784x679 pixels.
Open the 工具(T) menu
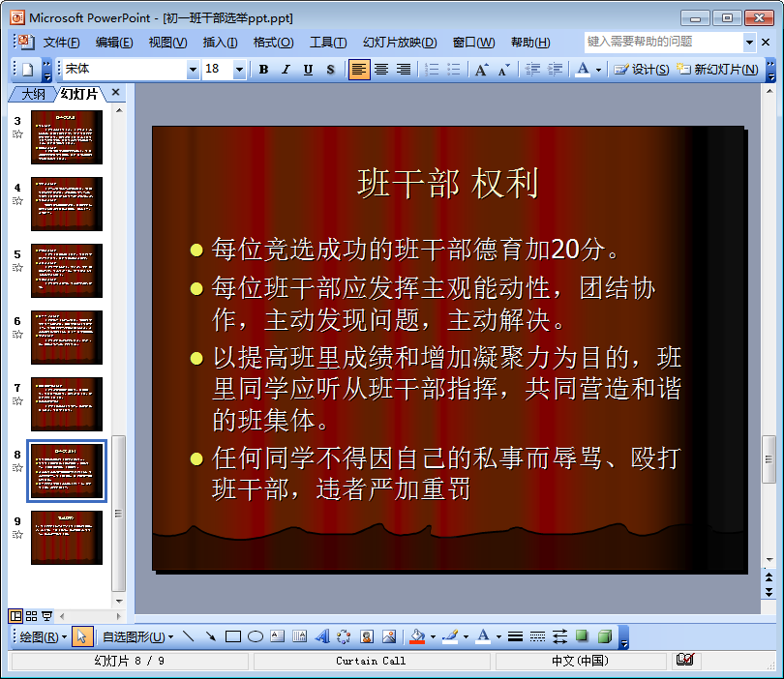click(328, 43)
